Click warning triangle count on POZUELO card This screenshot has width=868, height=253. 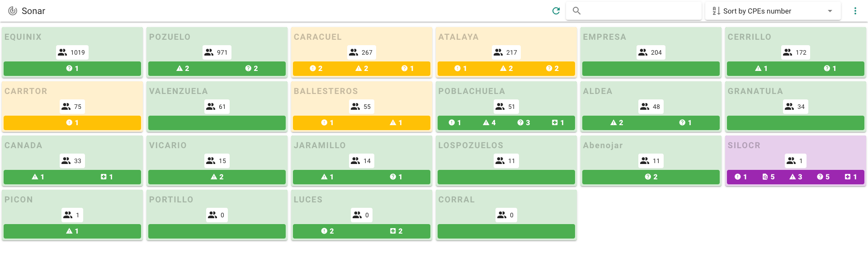click(183, 69)
